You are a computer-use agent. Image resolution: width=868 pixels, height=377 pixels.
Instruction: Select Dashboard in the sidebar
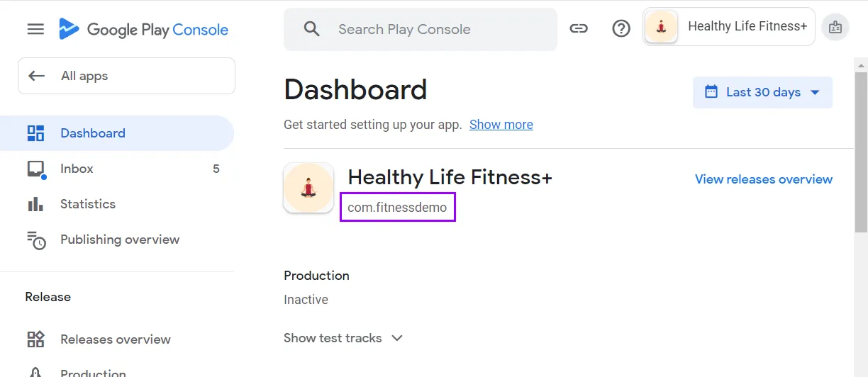93,133
